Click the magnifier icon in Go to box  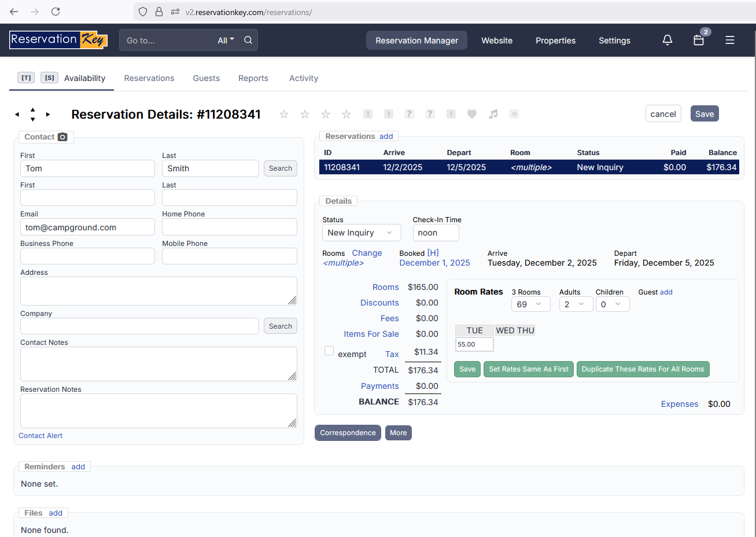click(x=248, y=40)
